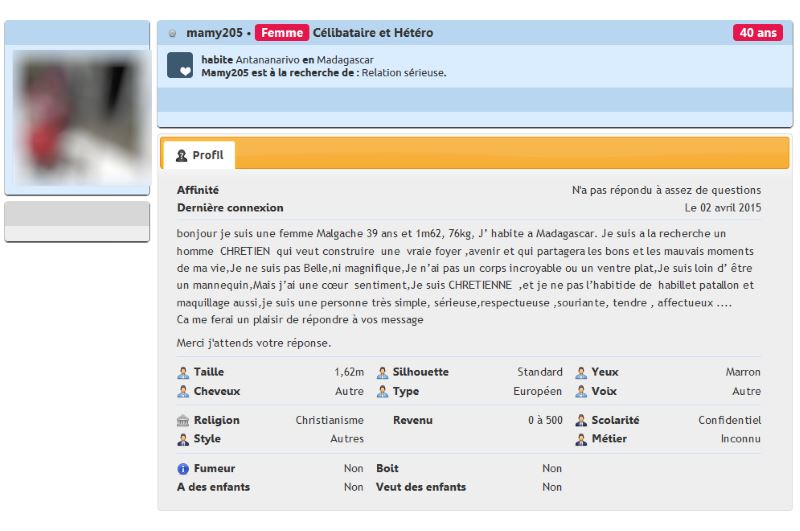Click the person icon beside Yeux
The image size is (800, 531).
pos(581,372)
